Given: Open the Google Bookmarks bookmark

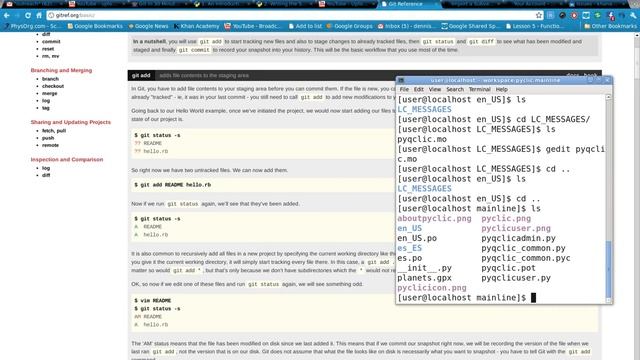Looking at the screenshot, I should coord(95,26).
